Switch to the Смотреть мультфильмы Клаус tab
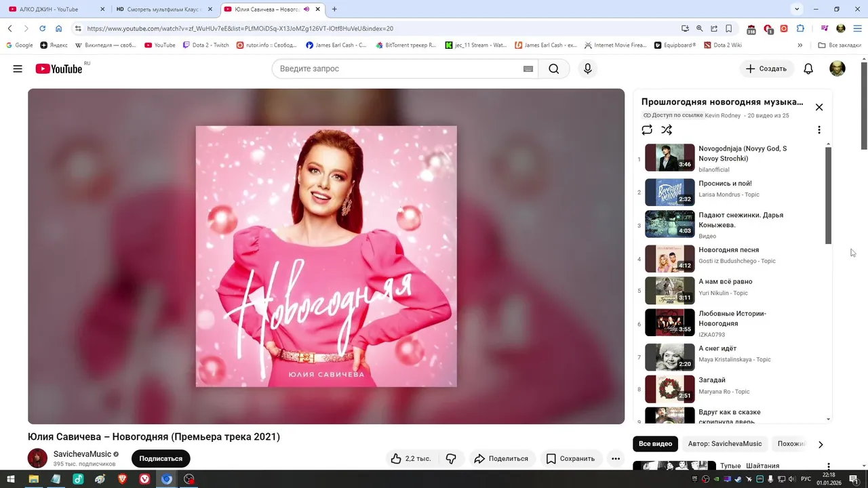The height and width of the screenshot is (488, 868). point(164,9)
